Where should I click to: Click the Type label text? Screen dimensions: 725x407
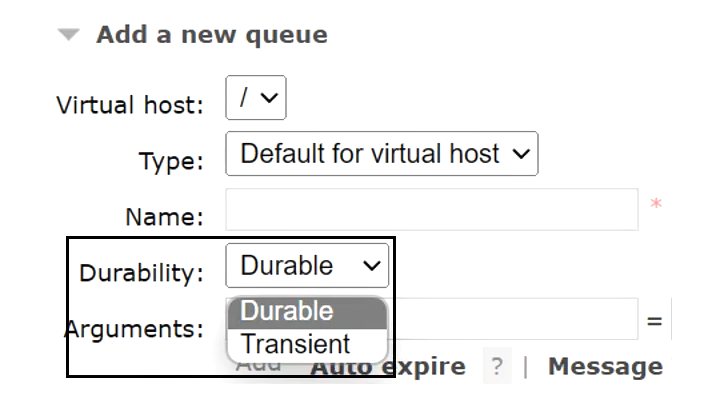point(171,161)
